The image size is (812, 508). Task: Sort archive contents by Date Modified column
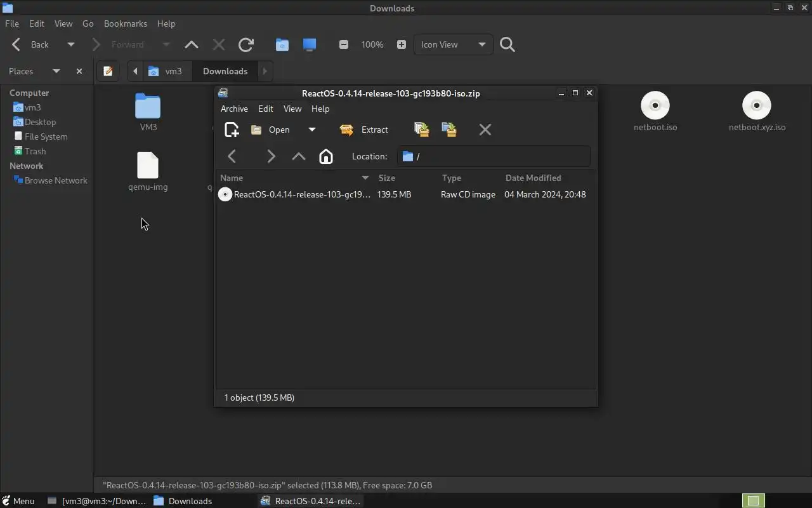[548, 178]
